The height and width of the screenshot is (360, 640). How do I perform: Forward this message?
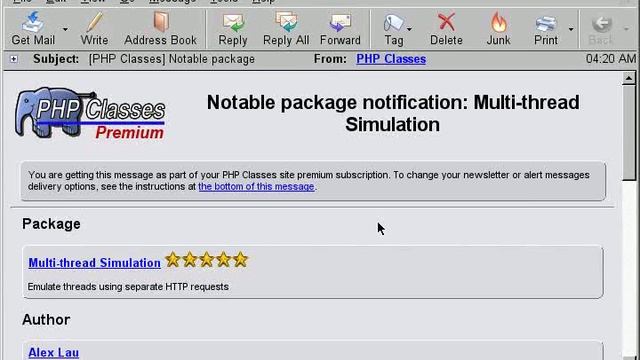click(340, 29)
